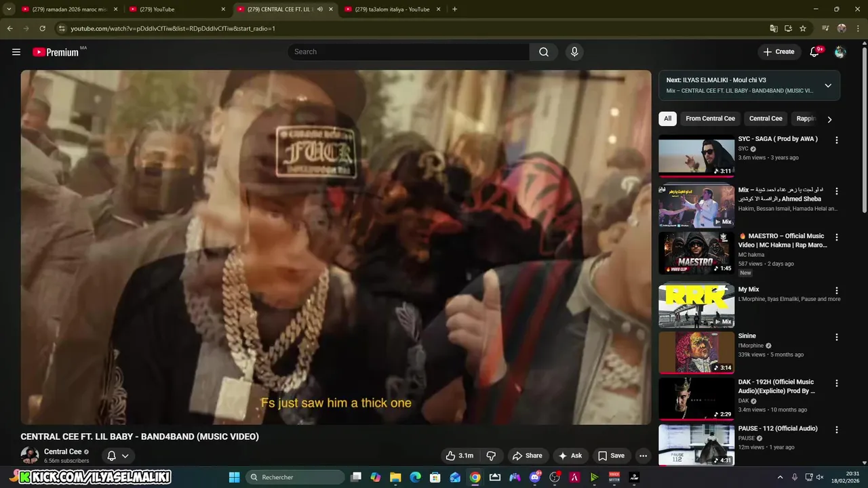Like the video with 3.1m likes
This screenshot has width=868, height=488.
point(459,456)
